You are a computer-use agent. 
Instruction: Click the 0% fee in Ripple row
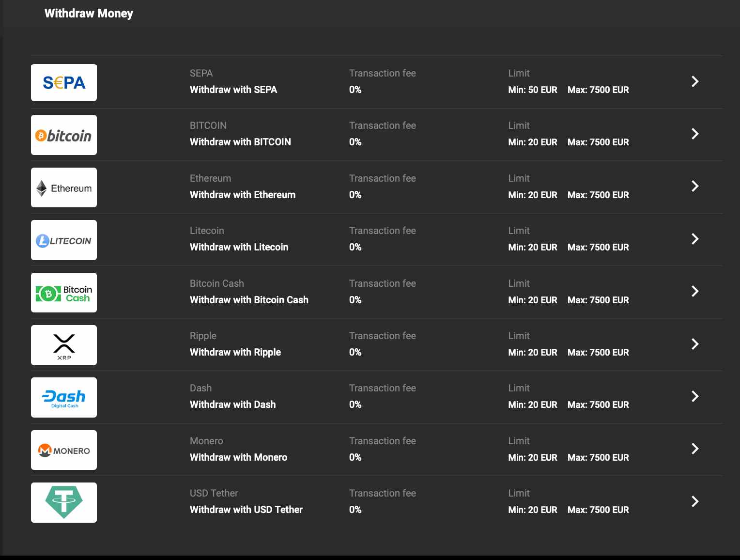[355, 352]
